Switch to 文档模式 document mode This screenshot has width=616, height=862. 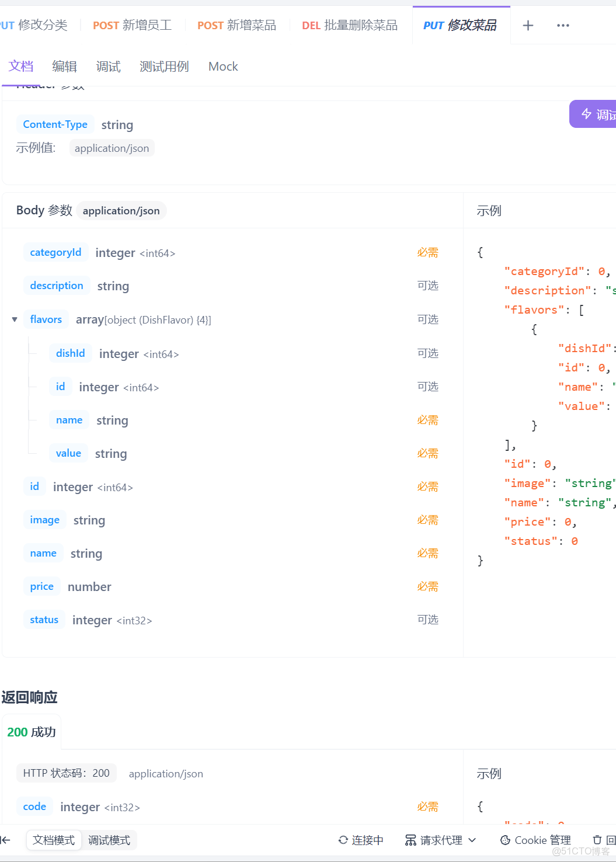(x=54, y=840)
